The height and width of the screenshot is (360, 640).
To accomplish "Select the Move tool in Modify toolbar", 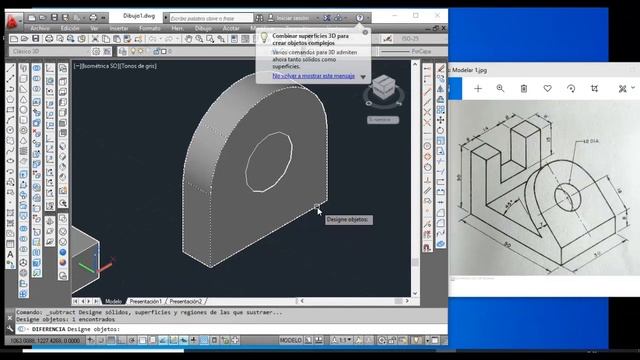I will (x=441, y=120).
